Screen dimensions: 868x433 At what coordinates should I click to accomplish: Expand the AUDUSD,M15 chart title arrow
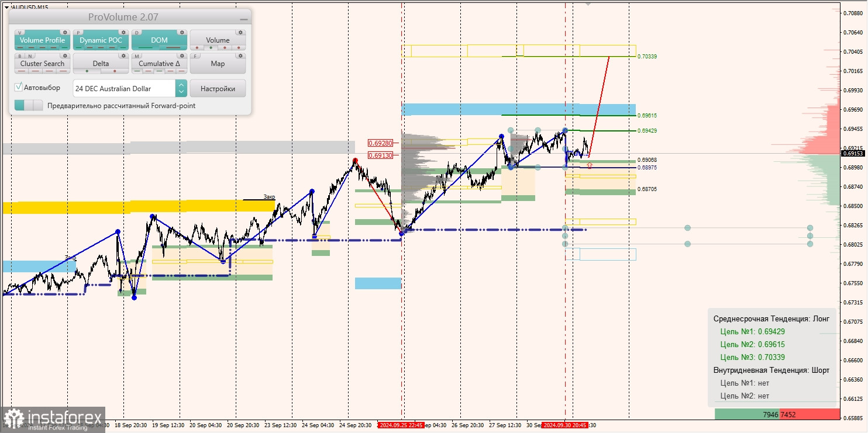click(6, 7)
